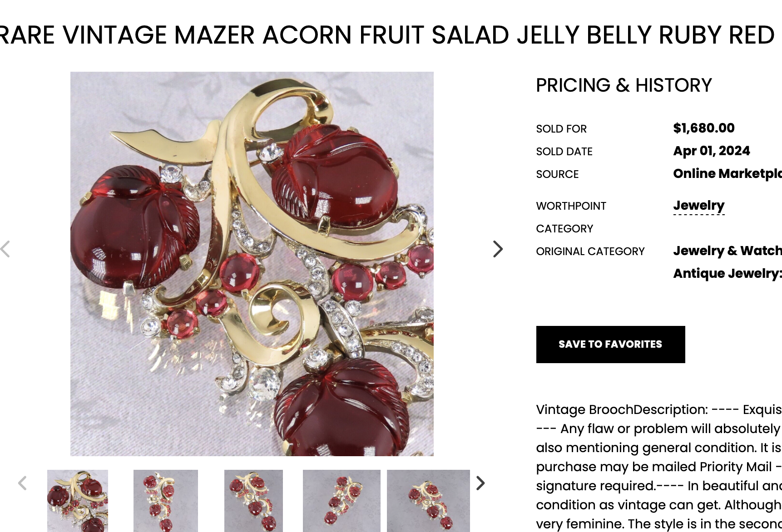Click the item title heading

(387, 35)
